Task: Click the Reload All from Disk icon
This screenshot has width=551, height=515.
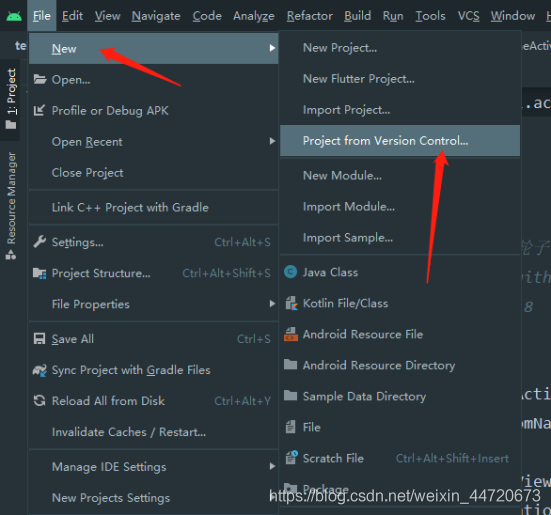Action: [39, 400]
